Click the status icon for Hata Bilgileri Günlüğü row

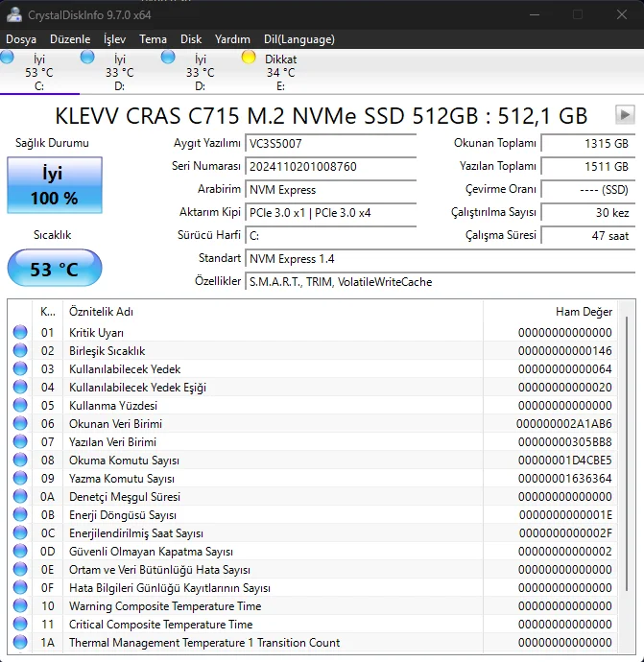point(20,587)
